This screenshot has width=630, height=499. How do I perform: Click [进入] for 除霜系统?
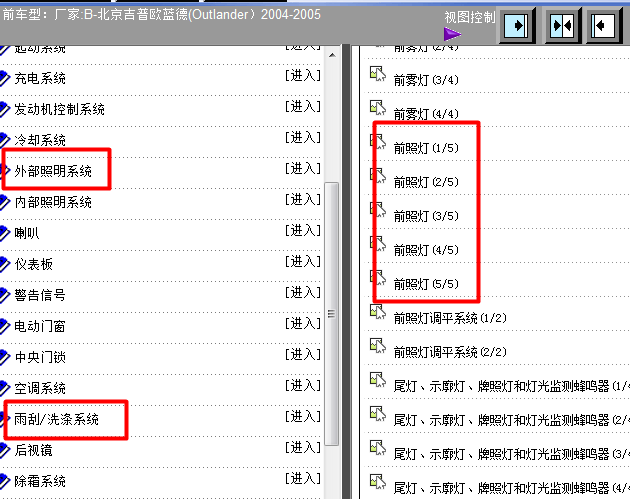pos(303,478)
